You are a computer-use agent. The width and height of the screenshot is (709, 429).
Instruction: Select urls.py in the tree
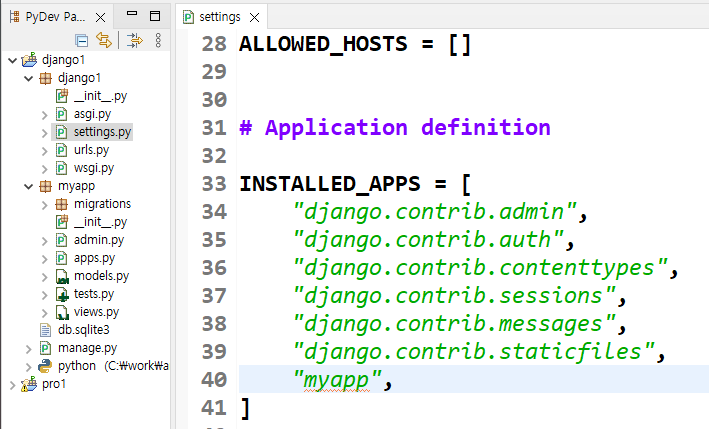point(91,150)
